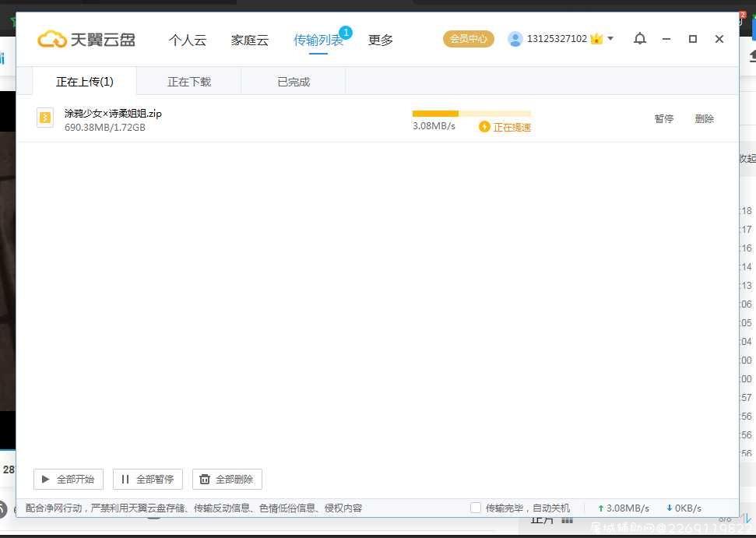Open the 会员中心 member center
This screenshot has height=538, width=756.
click(469, 39)
